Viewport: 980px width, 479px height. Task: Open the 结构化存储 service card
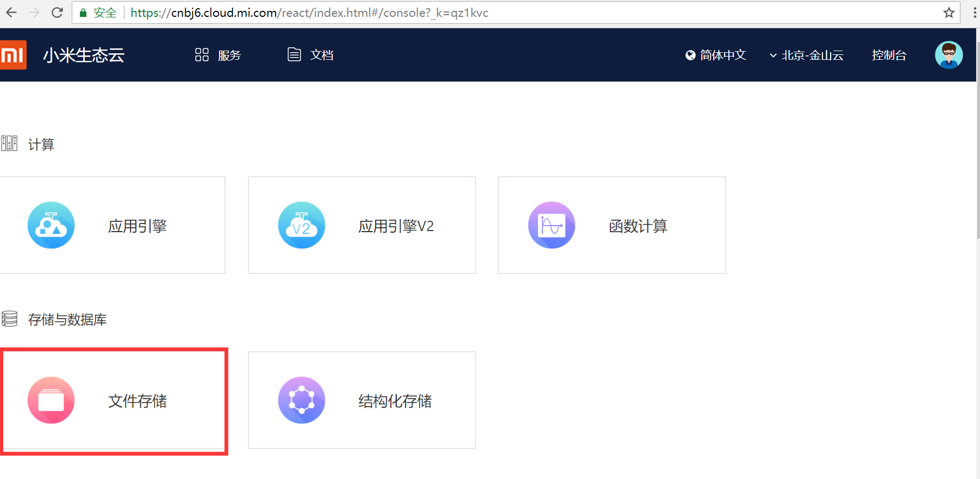[x=362, y=400]
